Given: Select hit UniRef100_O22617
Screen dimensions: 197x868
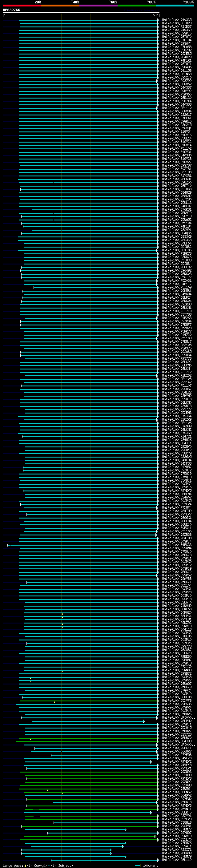Looking at the screenshot, I should click(x=176, y=115).
